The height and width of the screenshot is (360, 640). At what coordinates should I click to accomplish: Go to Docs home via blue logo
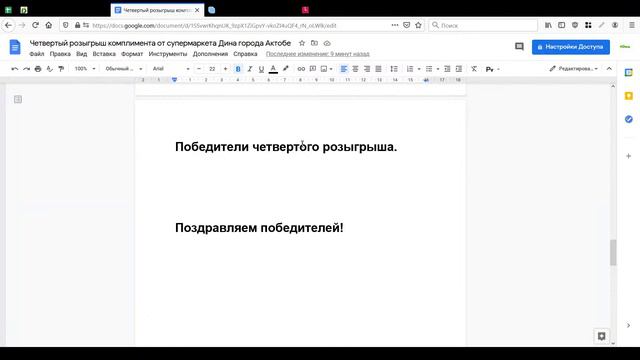(x=15, y=47)
